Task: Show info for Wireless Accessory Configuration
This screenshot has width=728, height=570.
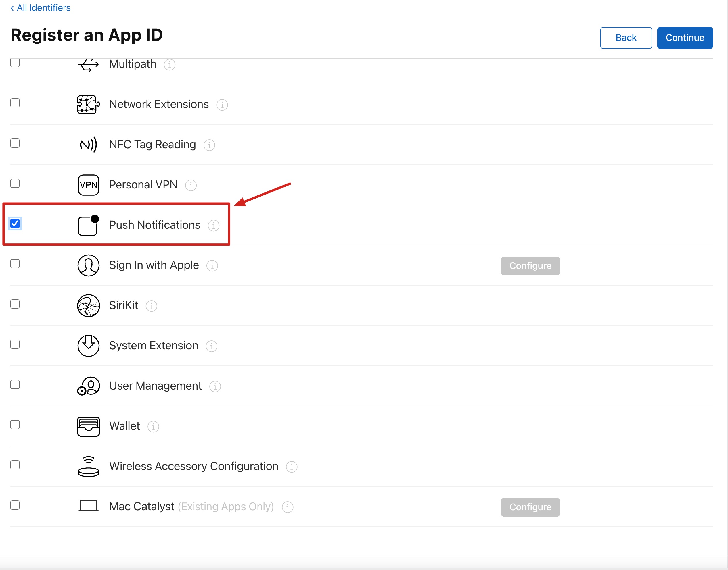Action: click(291, 467)
